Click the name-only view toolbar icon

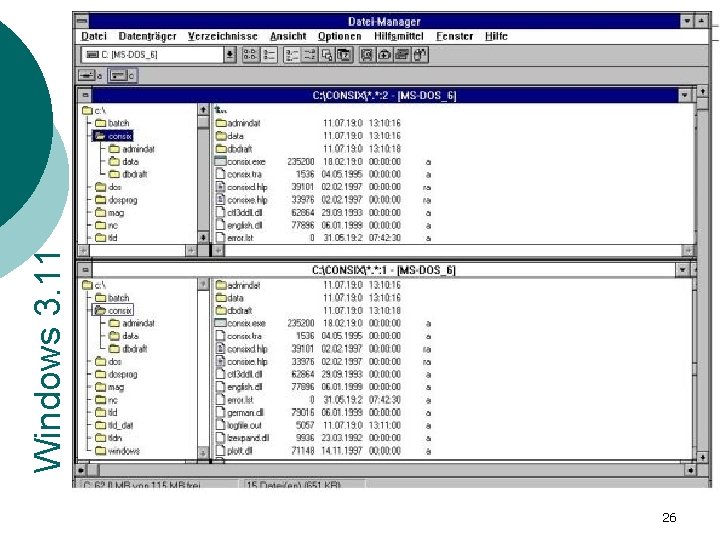point(250,55)
